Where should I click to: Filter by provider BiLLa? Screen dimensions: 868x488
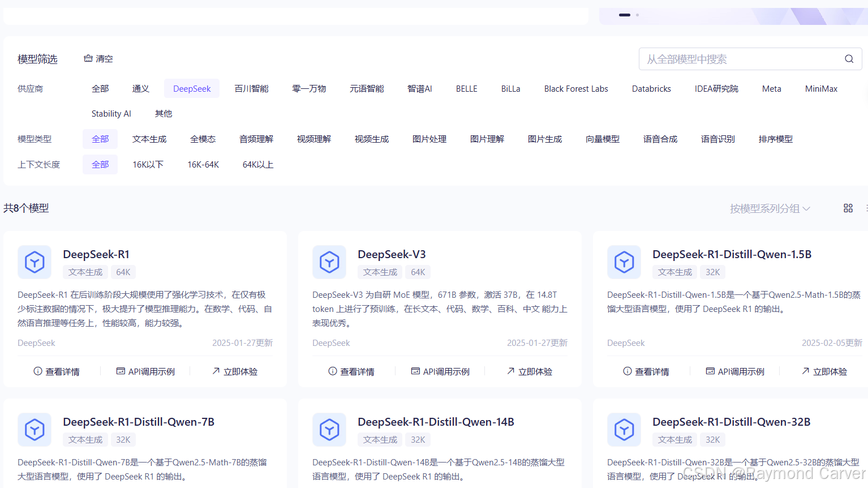tap(510, 88)
